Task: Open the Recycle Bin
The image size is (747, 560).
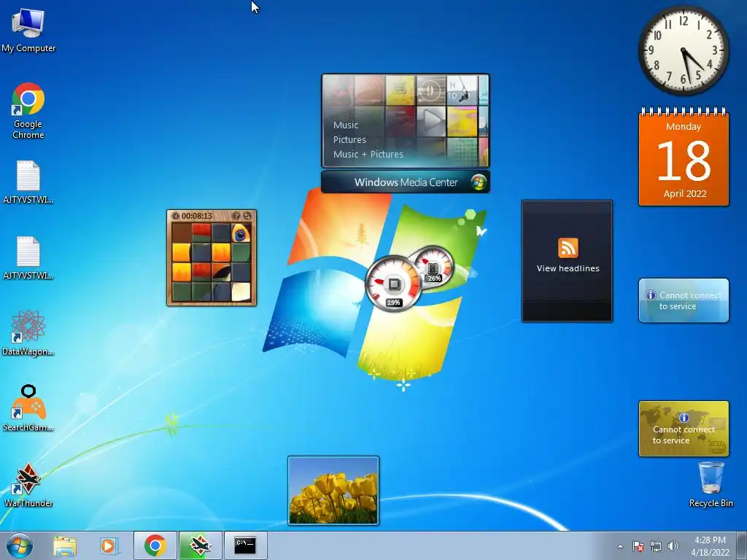Action: (711, 484)
